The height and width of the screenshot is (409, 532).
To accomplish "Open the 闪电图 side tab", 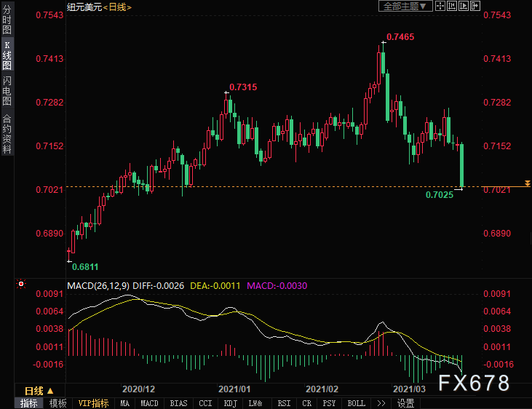I will click(7, 91).
